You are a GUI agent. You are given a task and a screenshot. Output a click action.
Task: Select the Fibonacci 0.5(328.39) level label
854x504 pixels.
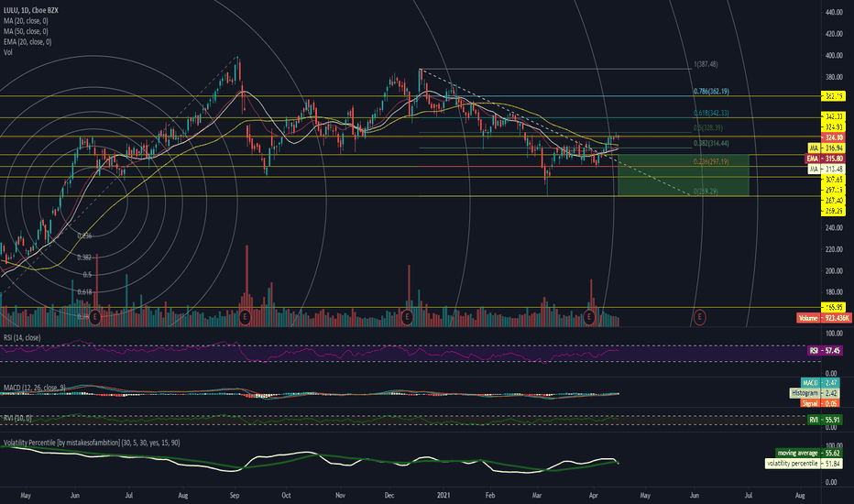(x=708, y=128)
